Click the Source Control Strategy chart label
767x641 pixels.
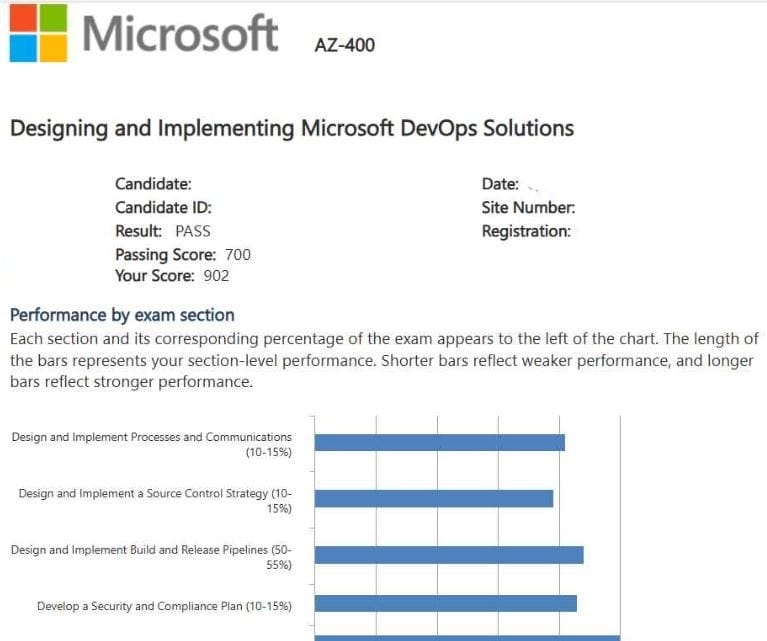(155, 500)
